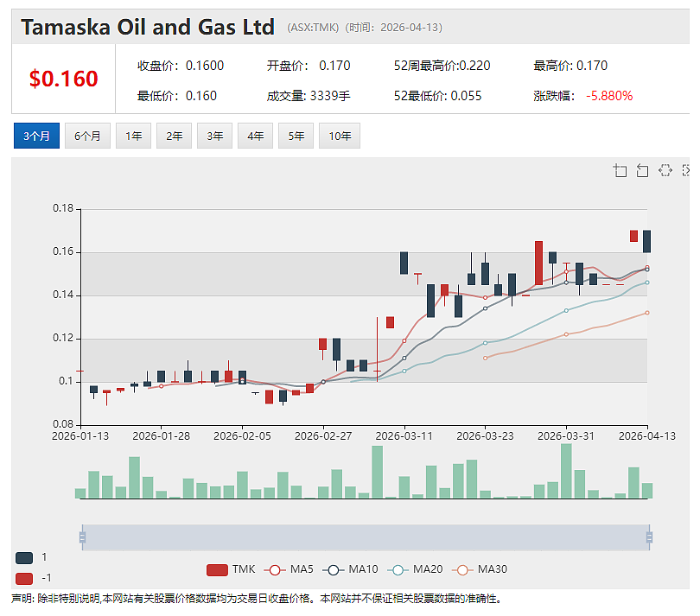Toggle the red "-1" volume category swatch
The image size is (700, 616).
24,579
